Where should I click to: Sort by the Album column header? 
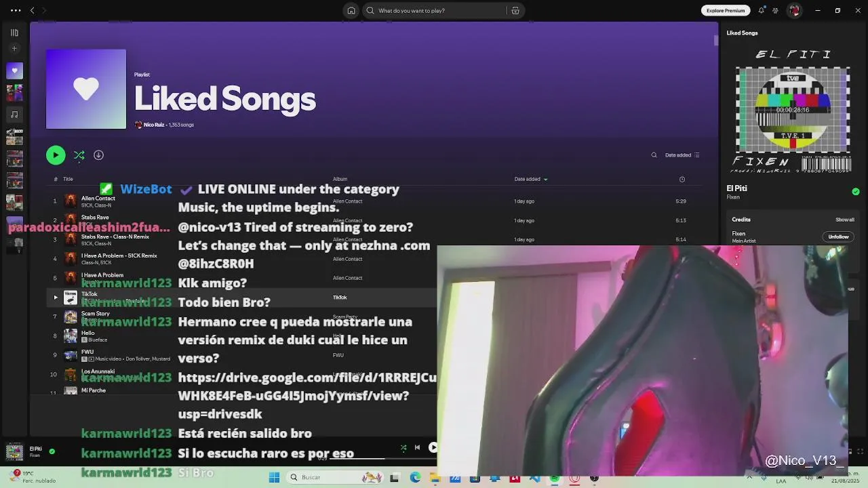340,179
